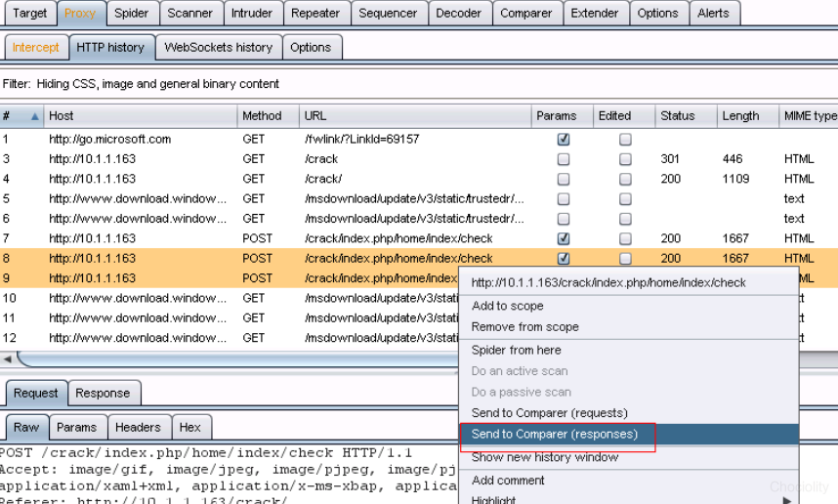The image size is (838, 504).
Task: Click status 301 in row 3
Action: 670,159
